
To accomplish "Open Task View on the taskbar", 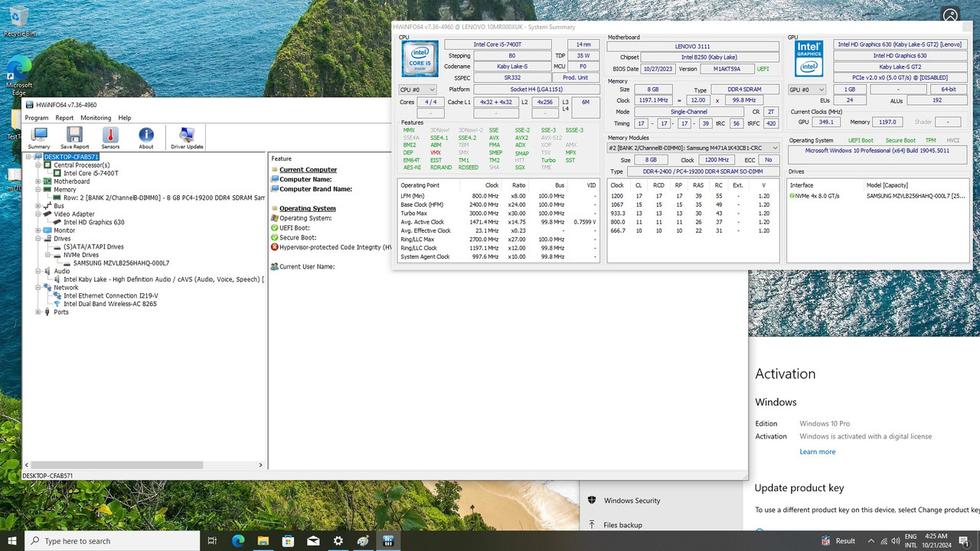I will 212,540.
